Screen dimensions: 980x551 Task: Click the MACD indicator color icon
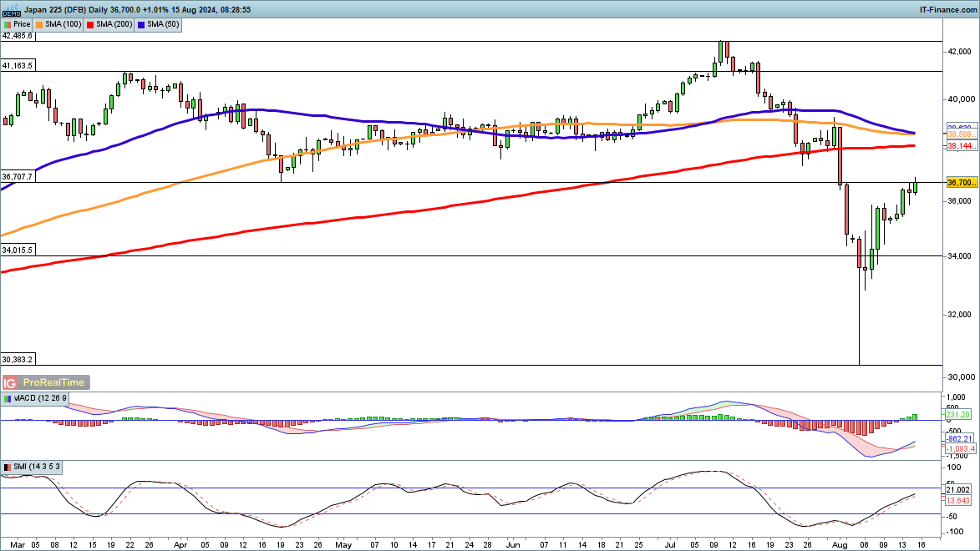tap(8, 398)
